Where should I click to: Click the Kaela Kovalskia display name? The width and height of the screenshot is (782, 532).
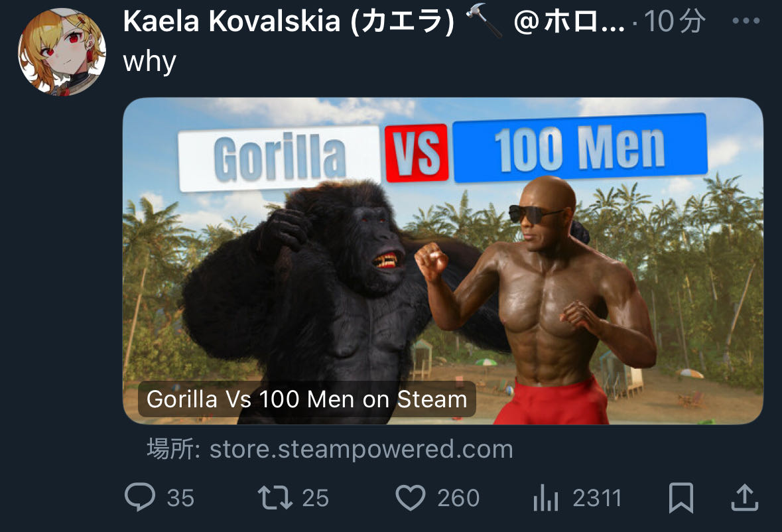pyautogui.click(x=289, y=21)
